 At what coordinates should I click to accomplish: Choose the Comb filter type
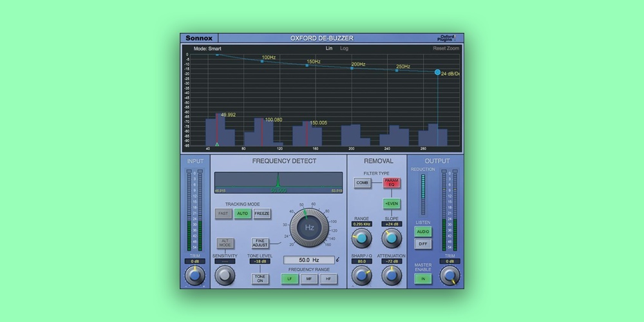363,183
